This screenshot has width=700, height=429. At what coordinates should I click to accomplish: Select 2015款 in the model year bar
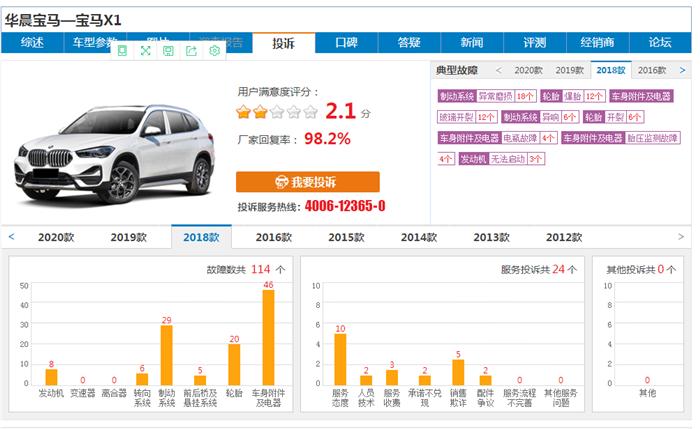tap(346, 237)
